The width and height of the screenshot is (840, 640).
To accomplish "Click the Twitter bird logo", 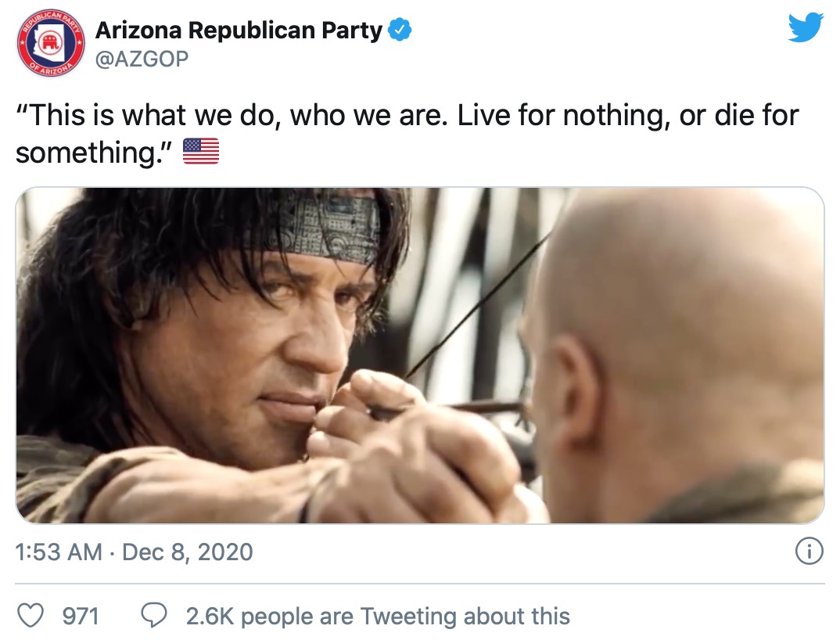I will 806,28.
